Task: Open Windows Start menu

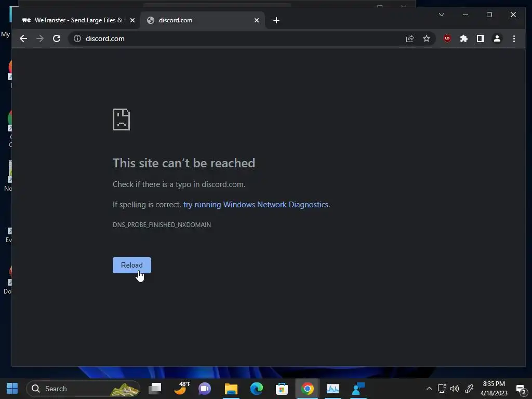Action: pyautogui.click(x=12, y=389)
